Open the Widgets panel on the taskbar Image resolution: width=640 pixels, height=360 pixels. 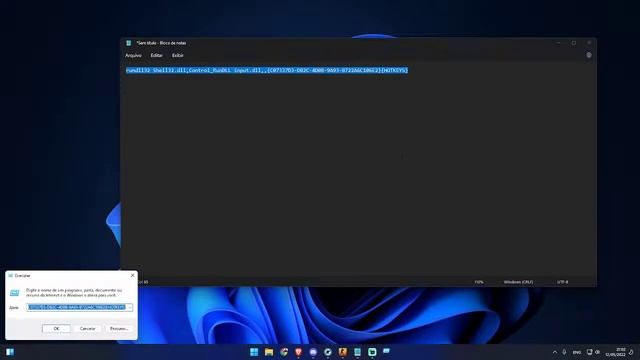[x=10, y=352]
